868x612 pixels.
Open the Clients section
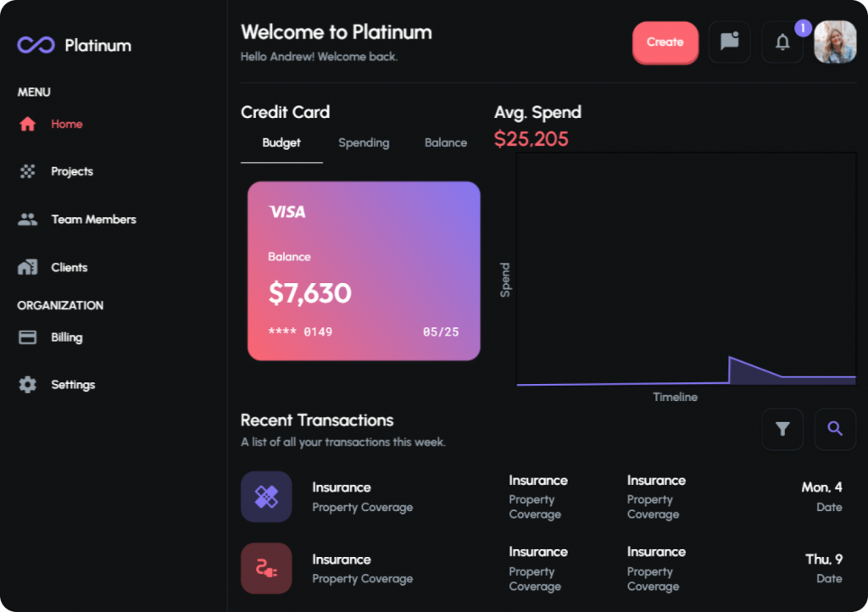point(70,267)
